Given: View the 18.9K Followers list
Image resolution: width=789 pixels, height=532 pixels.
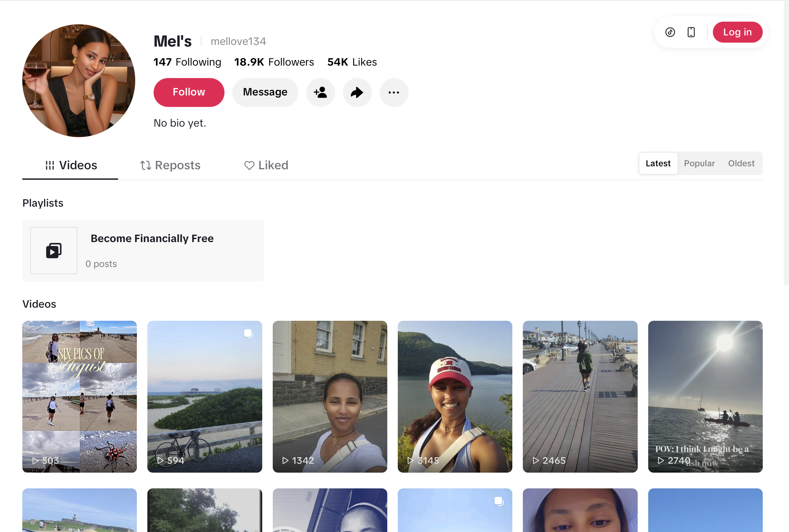Looking at the screenshot, I should pyautogui.click(x=274, y=62).
